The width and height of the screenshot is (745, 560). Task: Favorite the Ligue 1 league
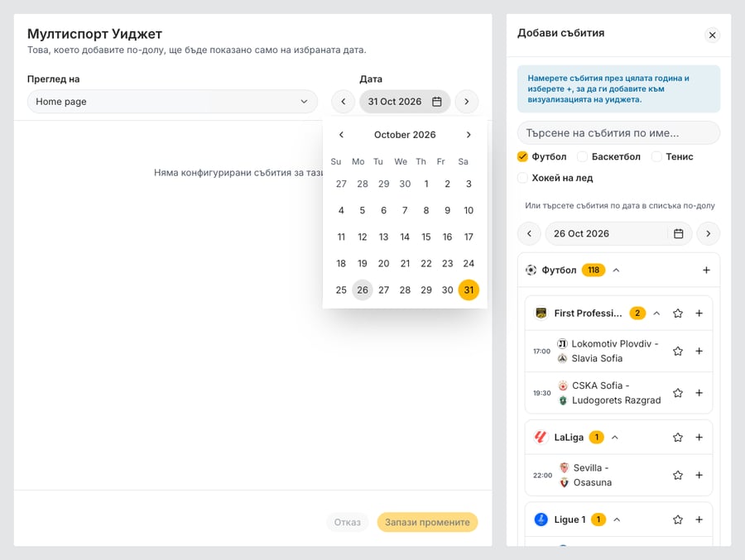[x=677, y=519]
